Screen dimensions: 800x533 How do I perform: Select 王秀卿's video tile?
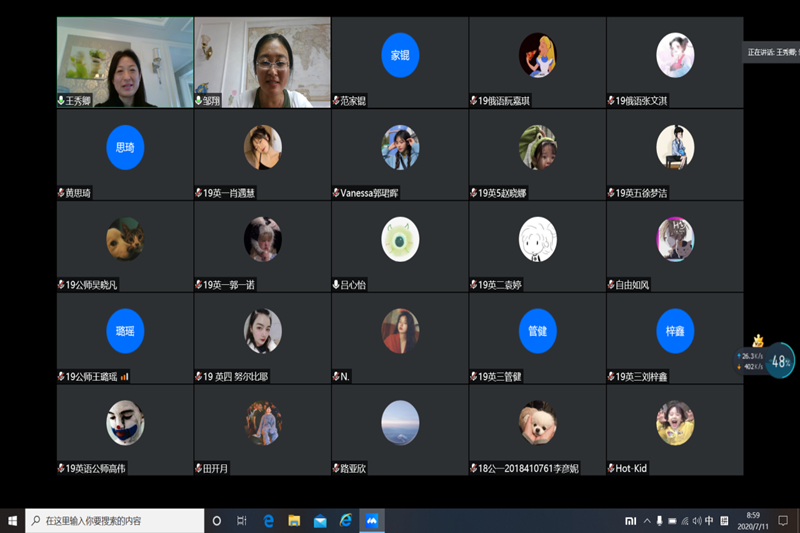pos(124,62)
